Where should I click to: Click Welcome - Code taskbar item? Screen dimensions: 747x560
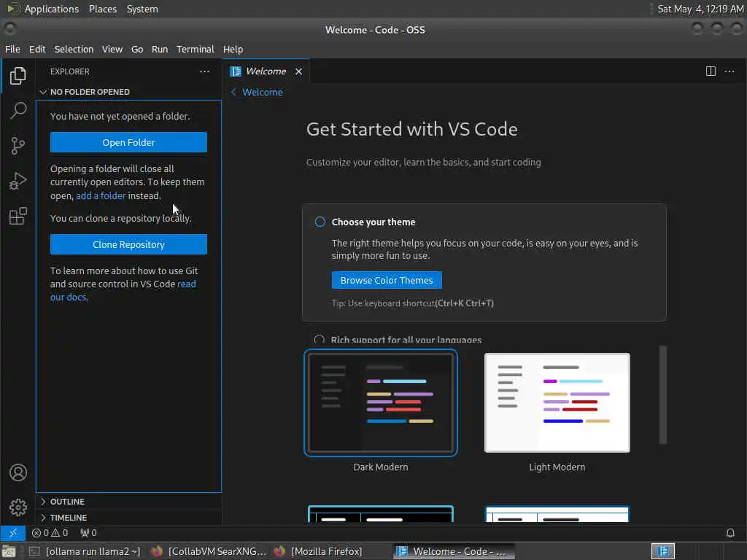[454, 551]
